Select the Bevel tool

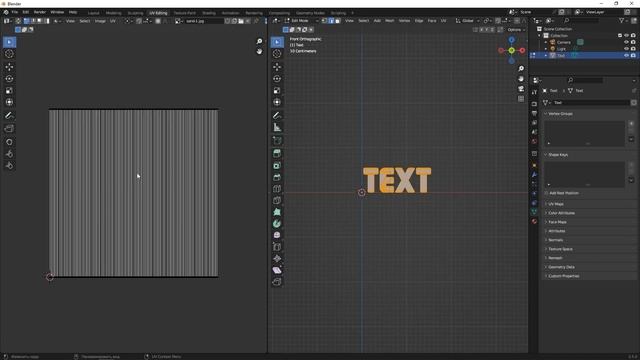tap(277, 177)
